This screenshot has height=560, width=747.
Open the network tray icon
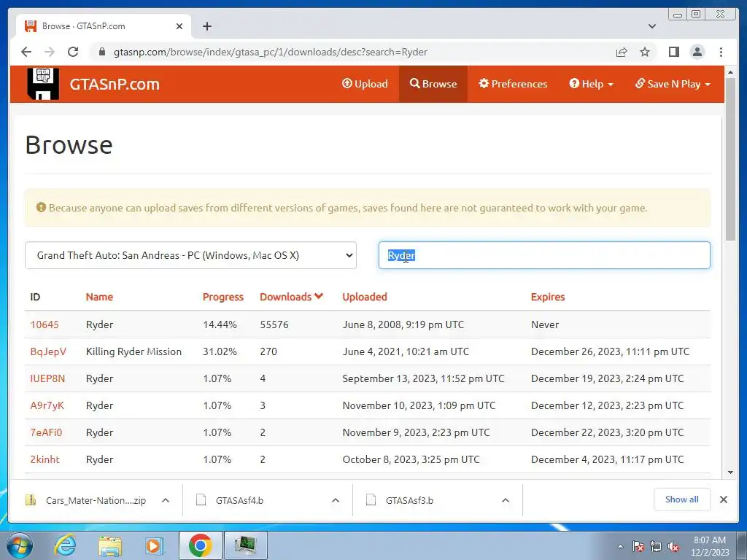(x=656, y=546)
